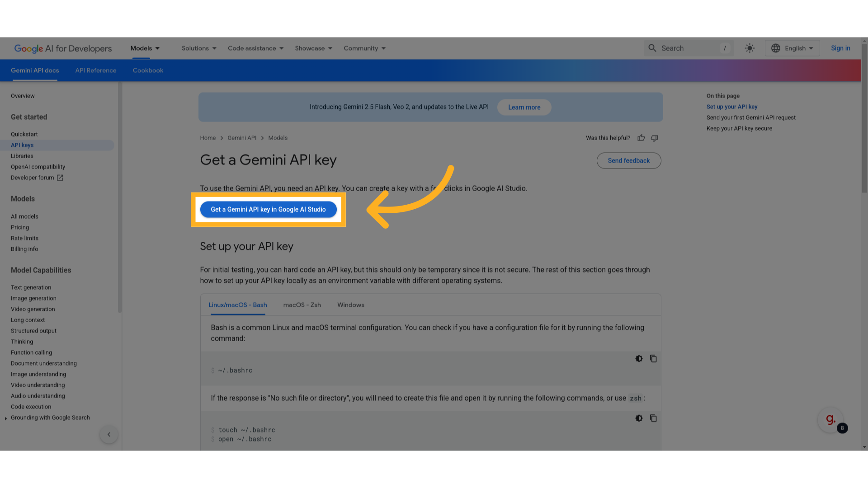Viewport: 868px width, 488px height.
Task: Open the Code assistance dropdown menu
Action: [256, 48]
